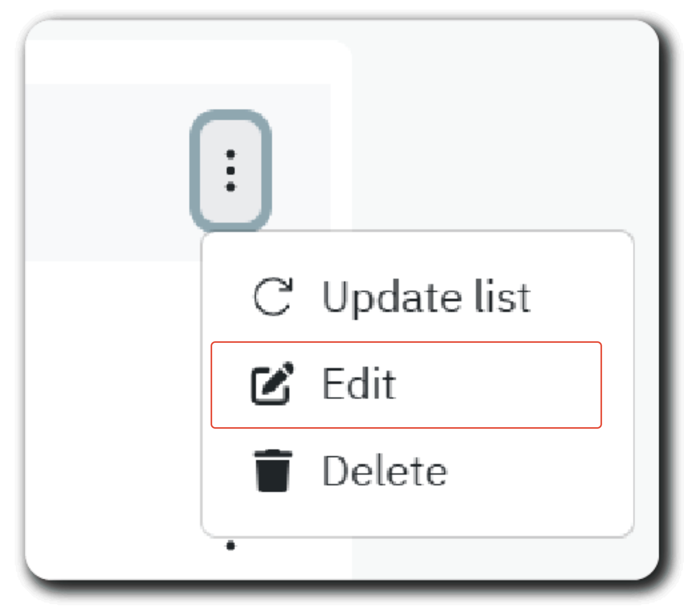The image size is (684, 616).
Task: Click empty space right of Edit inside red outline
Action: point(499,385)
